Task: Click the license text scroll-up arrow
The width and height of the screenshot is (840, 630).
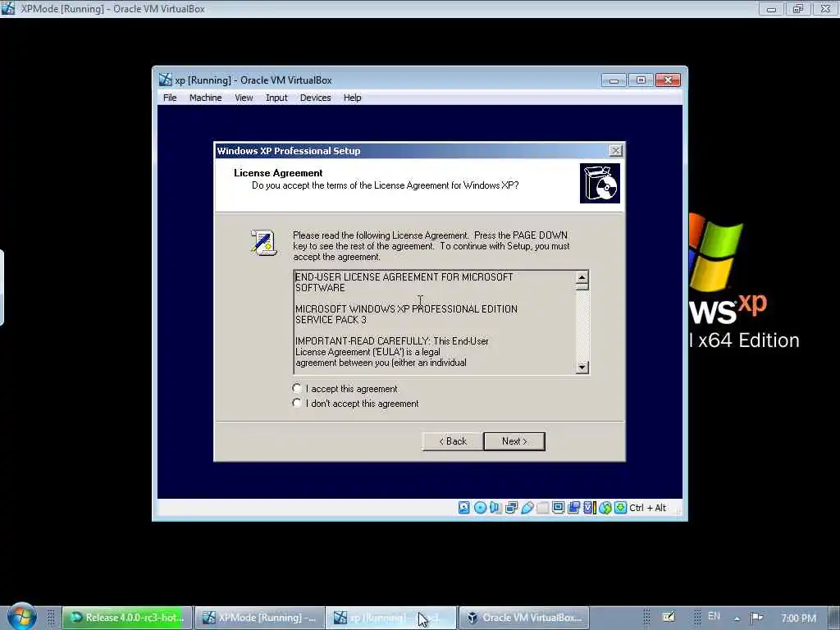Action: 582,277
